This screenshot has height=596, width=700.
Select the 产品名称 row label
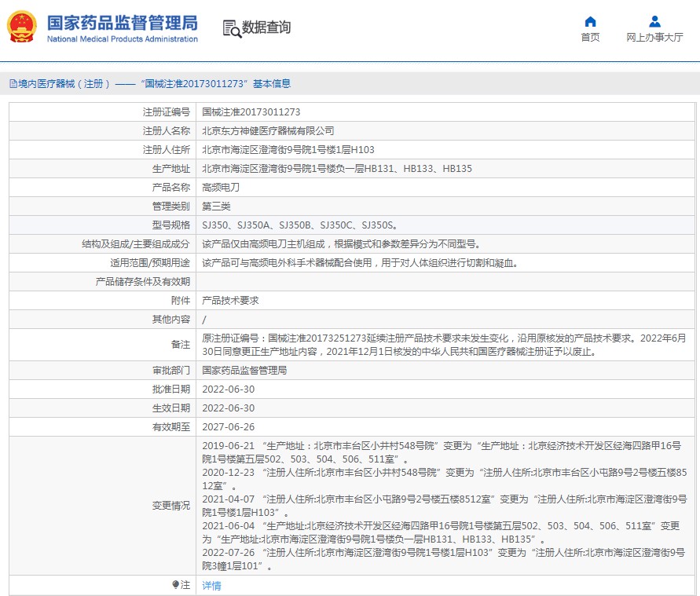[171, 188]
